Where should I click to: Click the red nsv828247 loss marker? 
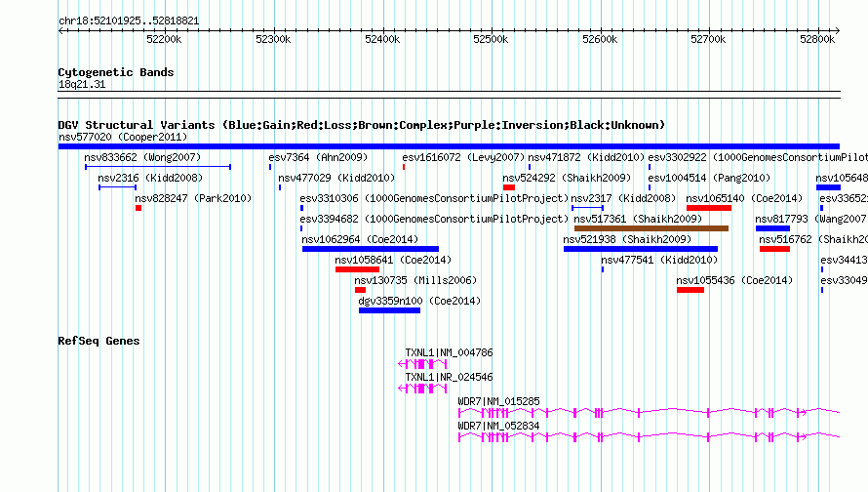pyautogui.click(x=138, y=208)
